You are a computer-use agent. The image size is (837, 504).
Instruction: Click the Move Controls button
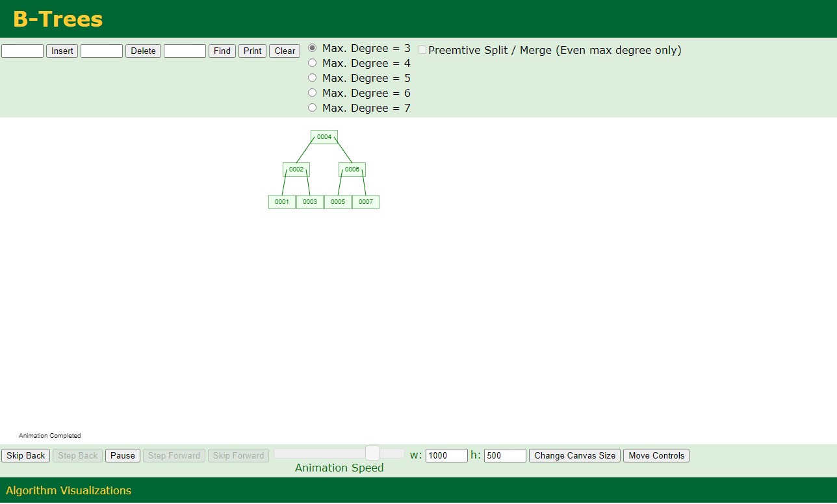click(656, 455)
